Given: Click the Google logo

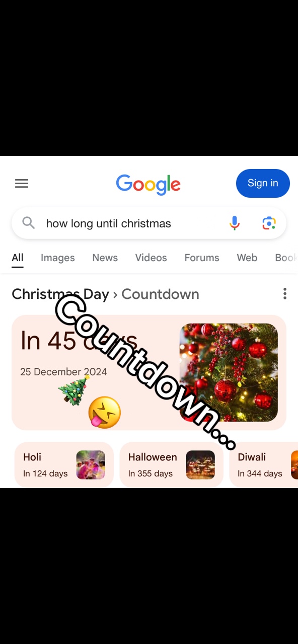Looking at the screenshot, I should tap(148, 185).
